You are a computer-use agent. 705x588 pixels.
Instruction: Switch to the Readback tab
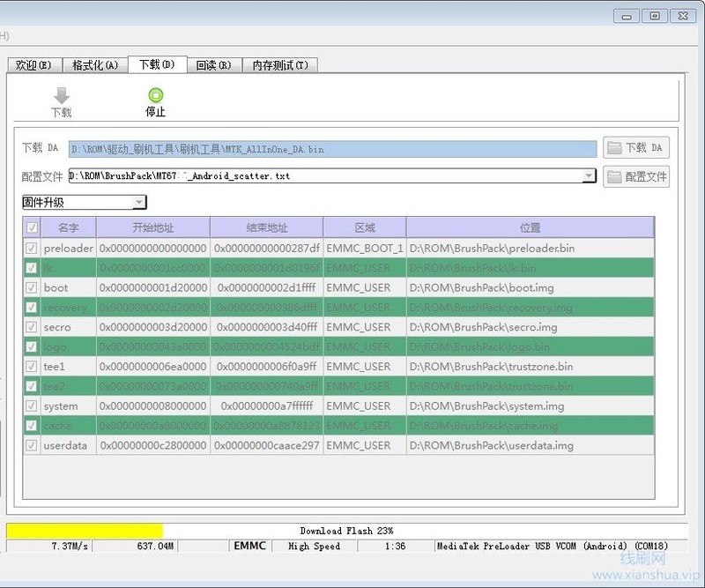[x=213, y=65]
